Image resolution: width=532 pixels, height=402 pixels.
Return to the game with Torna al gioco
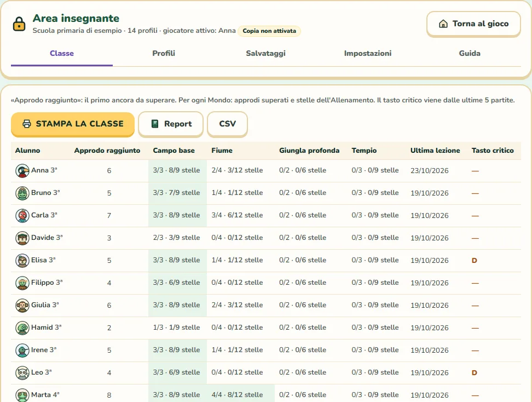point(473,24)
